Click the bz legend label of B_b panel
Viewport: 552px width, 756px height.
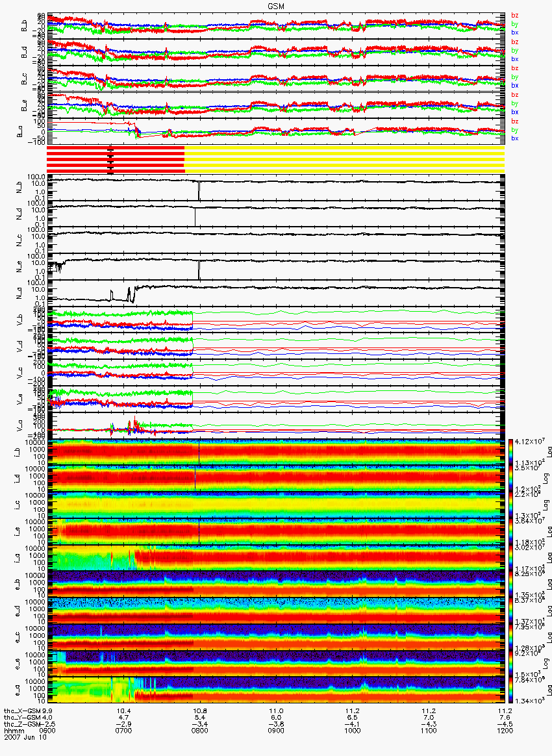point(515,16)
